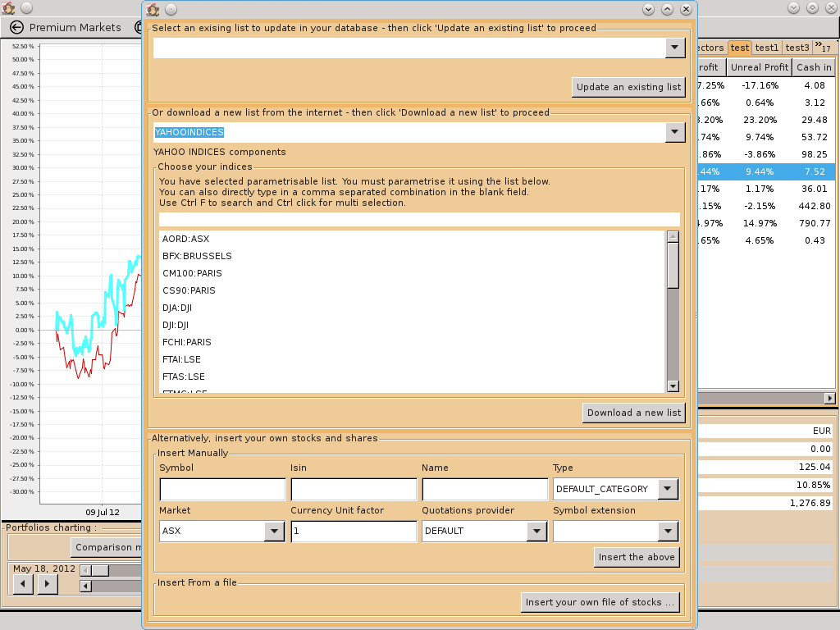Click the dialog's round title bar menu button
Image resolution: width=840 pixels, height=630 pixels.
pos(171,9)
